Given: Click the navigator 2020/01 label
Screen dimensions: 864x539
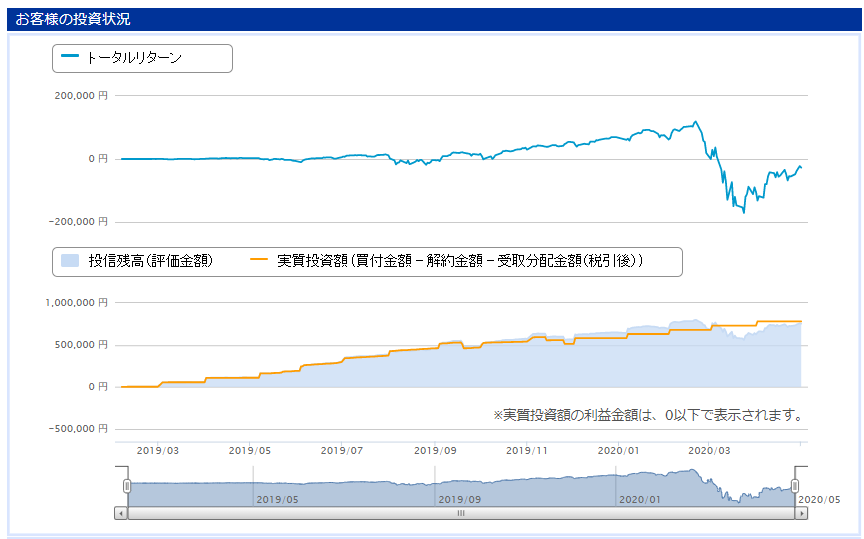Looking at the screenshot, I should point(640,499).
